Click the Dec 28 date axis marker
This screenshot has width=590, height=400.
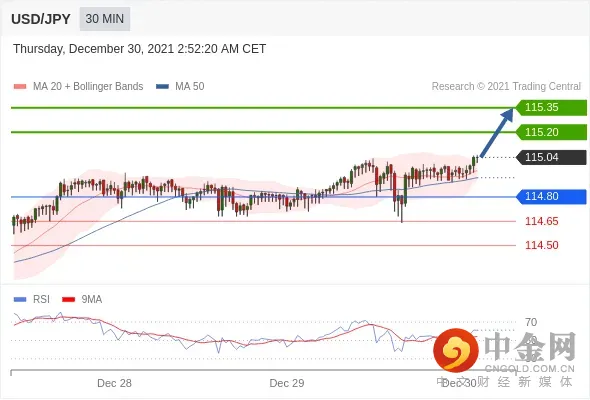114,383
